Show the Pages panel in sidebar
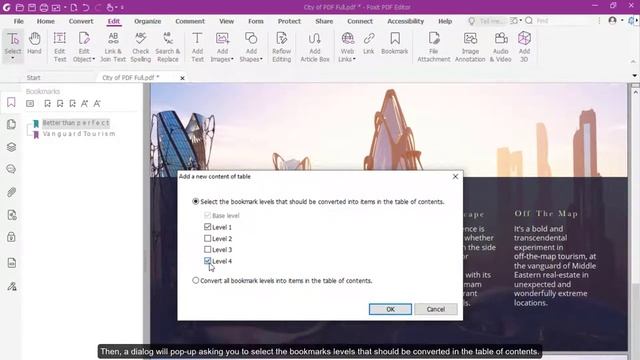This screenshot has height=360, width=640. click(11, 124)
